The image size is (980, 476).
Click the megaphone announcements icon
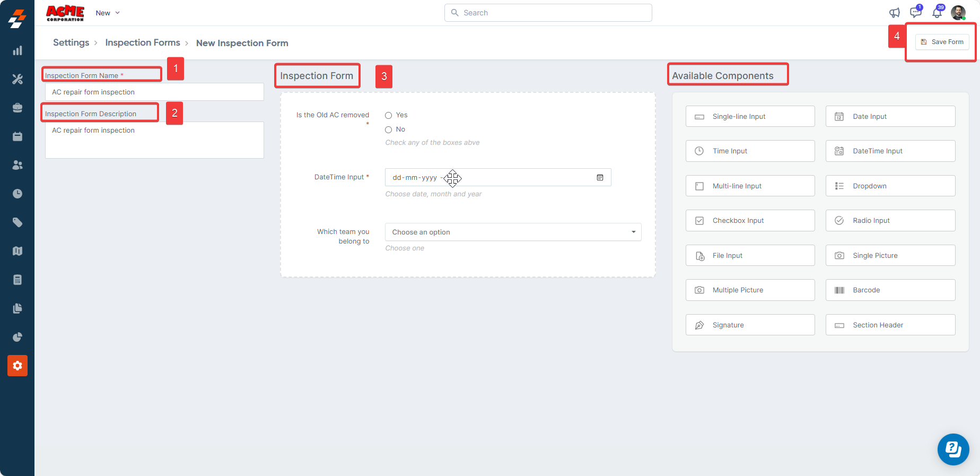(x=895, y=13)
